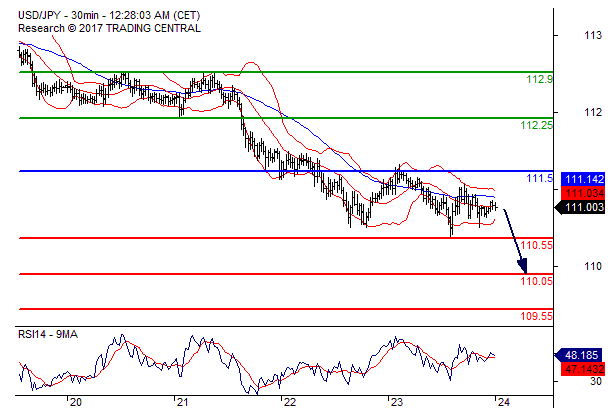Click the 30 RSI axis label
Screen dimensions: 613x420
click(596, 381)
